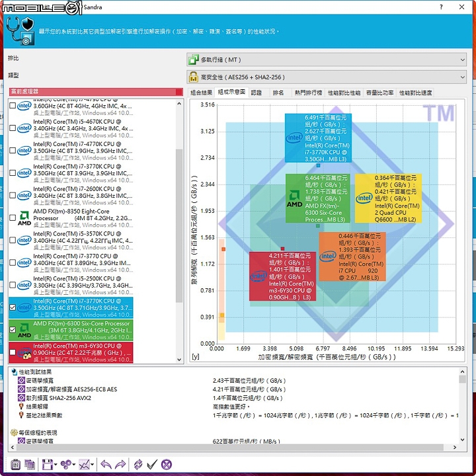Click the floppy disk save icon
Screen dimensions: 476x476
[48, 464]
